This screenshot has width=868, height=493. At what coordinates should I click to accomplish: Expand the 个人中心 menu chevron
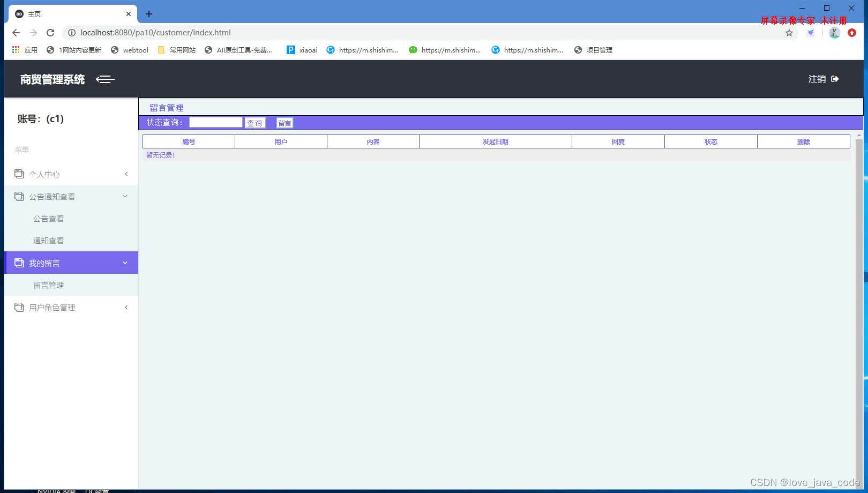click(126, 174)
